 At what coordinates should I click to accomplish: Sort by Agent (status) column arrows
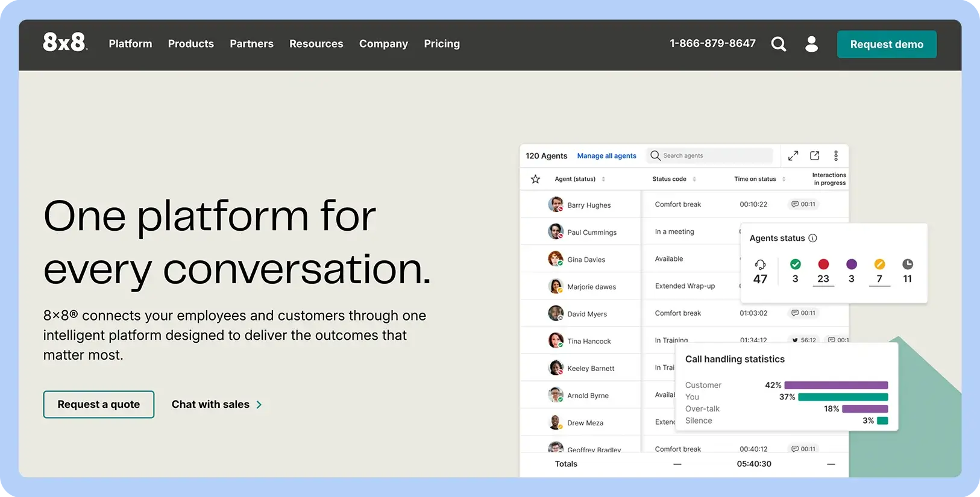603,179
